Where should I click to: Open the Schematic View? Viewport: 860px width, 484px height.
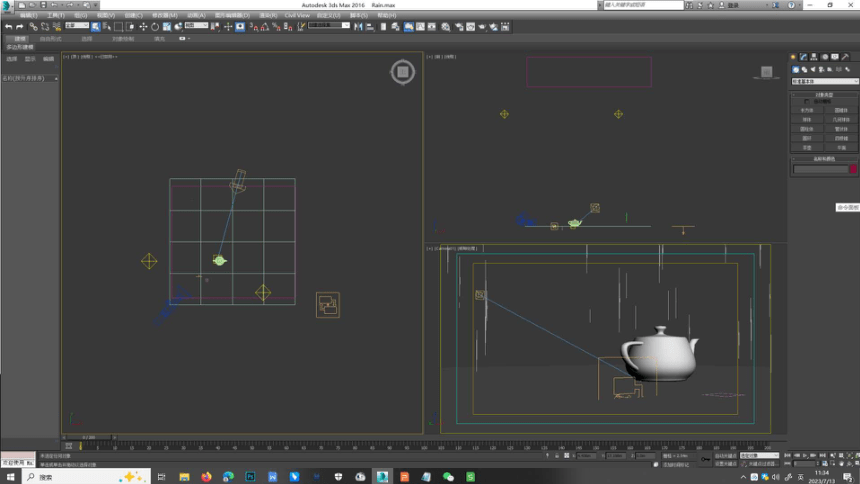(432, 26)
